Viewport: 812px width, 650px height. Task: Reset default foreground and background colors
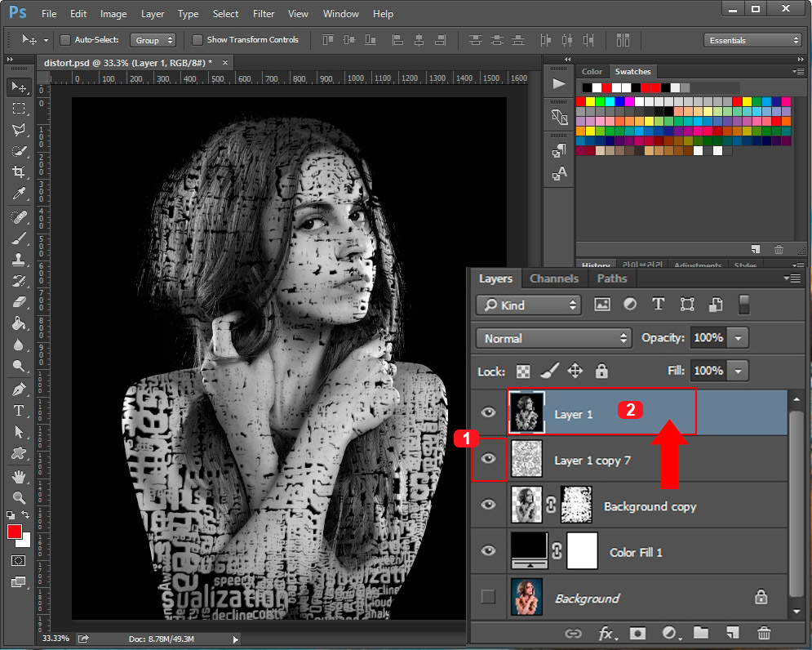pyautogui.click(x=11, y=514)
